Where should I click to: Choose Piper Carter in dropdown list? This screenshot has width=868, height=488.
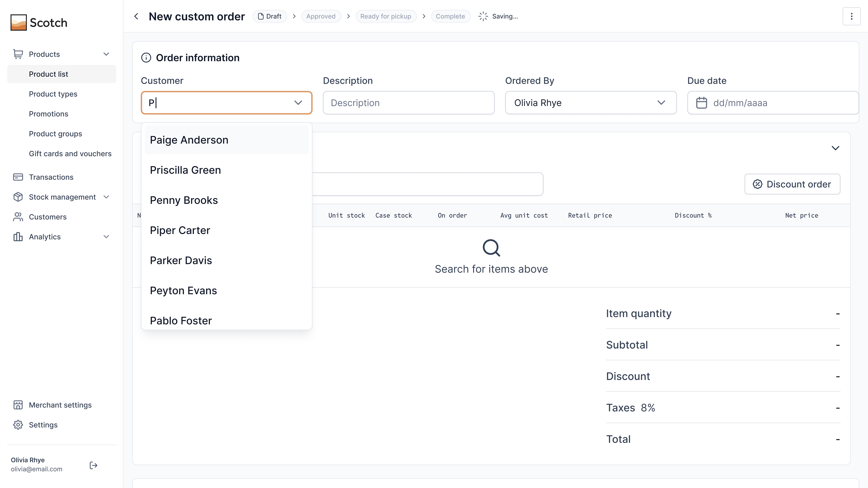180,230
